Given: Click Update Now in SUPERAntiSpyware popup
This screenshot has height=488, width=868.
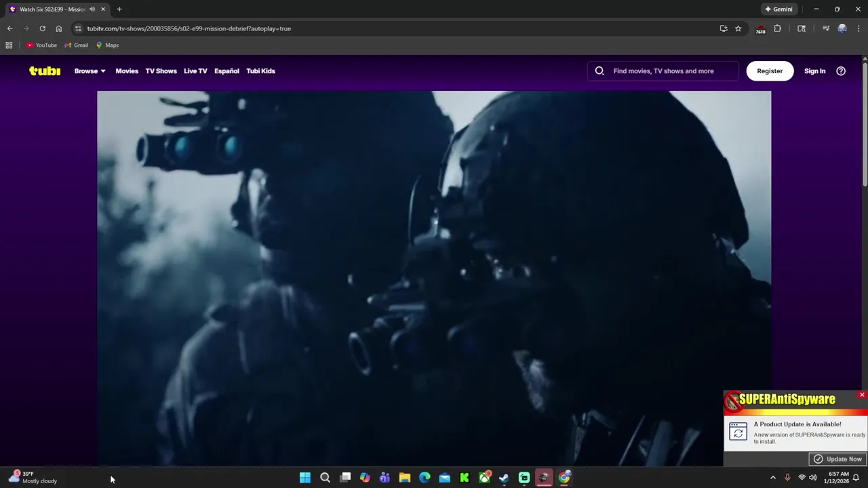Looking at the screenshot, I should [837, 459].
